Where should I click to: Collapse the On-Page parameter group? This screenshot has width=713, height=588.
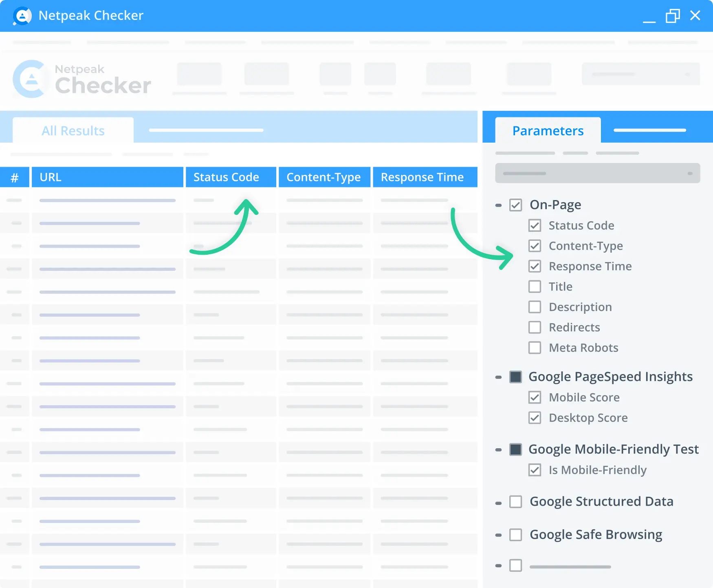[x=498, y=205]
